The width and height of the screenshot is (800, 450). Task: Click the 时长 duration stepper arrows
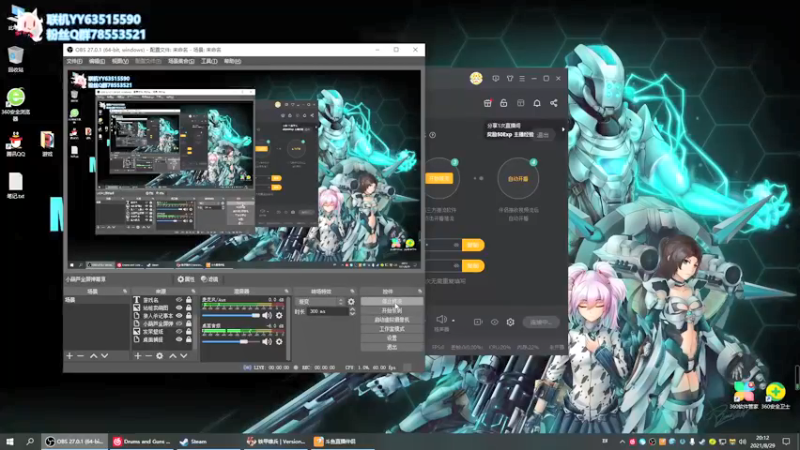point(352,311)
